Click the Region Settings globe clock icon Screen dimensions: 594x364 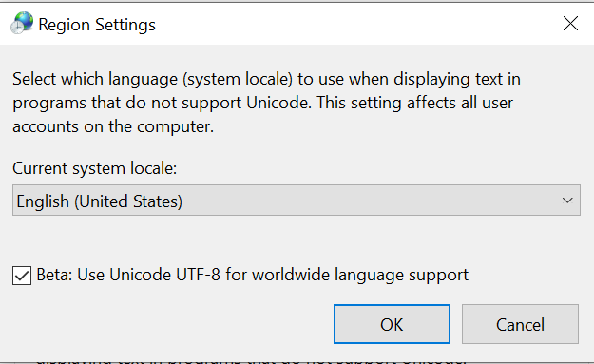pyautogui.click(x=22, y=23)
